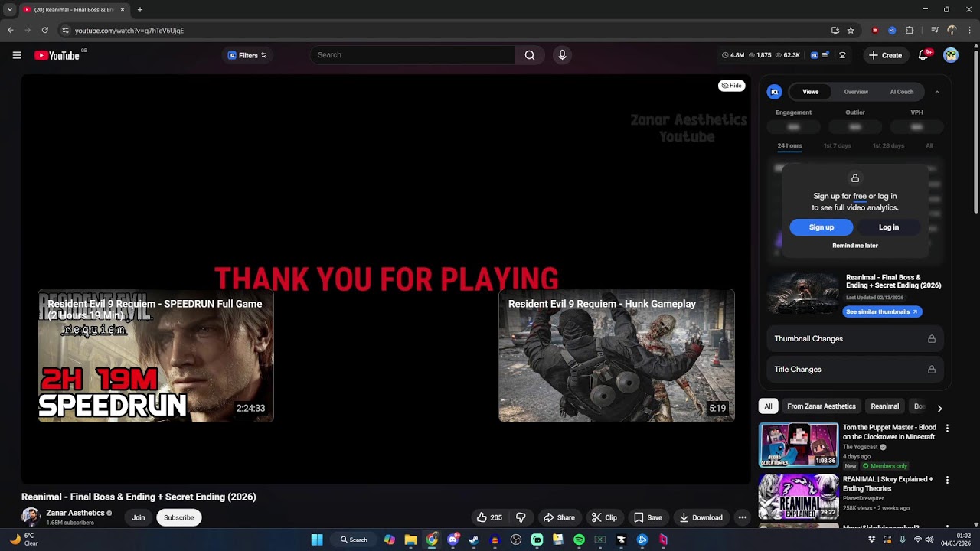This screenshot has height=551, width=980.
Task: Open the Zanar Aesthetics channel link
Action: [75, 513]
